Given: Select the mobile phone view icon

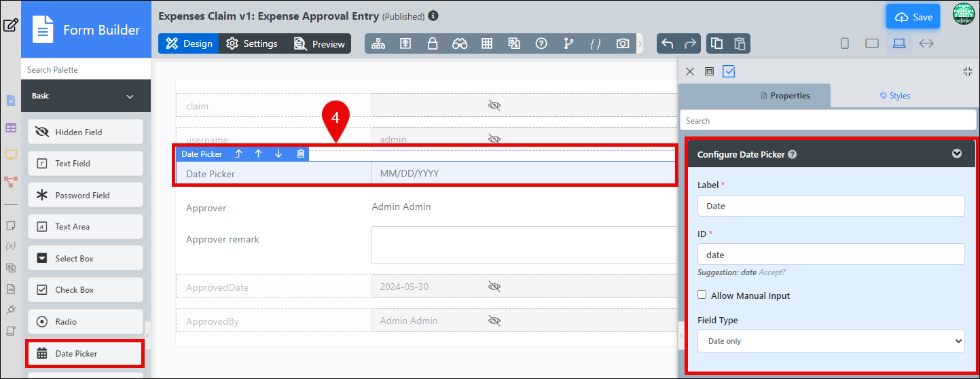Looking at the screenshot, I should 845,43.
